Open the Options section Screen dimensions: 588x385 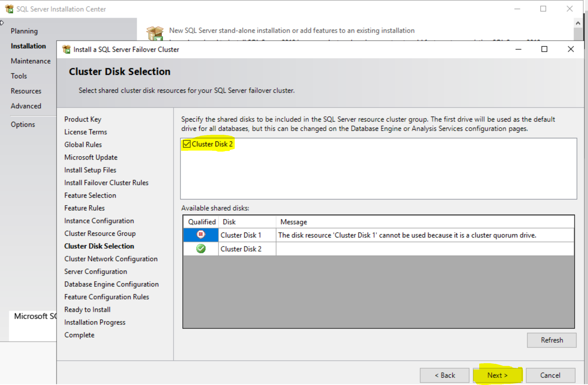coord(23,124)
